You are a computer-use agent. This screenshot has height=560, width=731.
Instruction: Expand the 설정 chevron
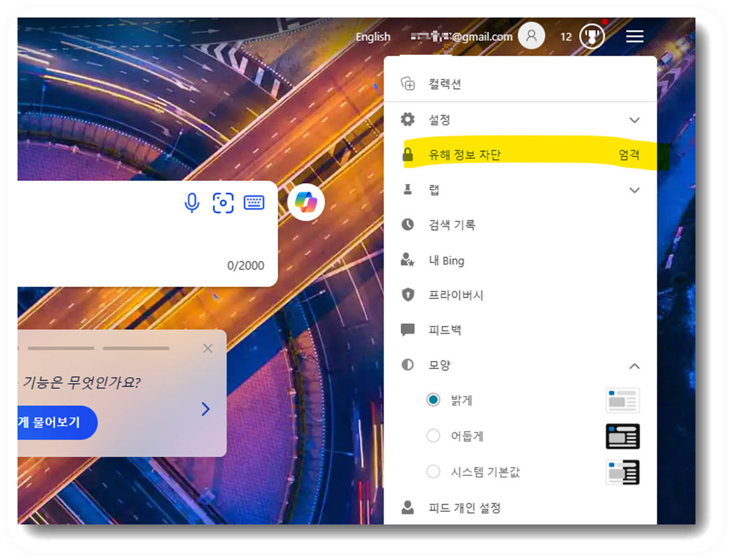click(634, 120)
